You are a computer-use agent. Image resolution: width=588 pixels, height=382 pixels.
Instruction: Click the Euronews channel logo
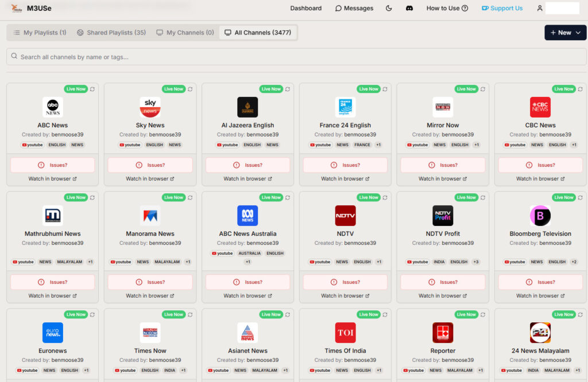tap(52, 333)
